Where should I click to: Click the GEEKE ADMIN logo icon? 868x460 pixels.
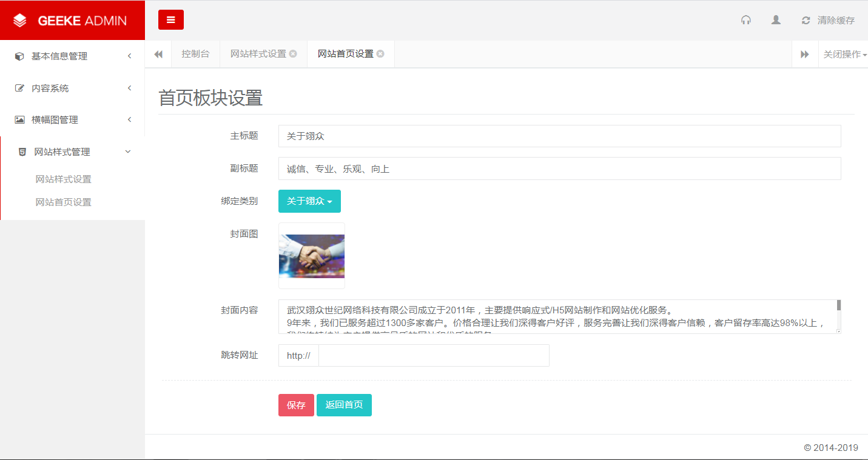20,21
